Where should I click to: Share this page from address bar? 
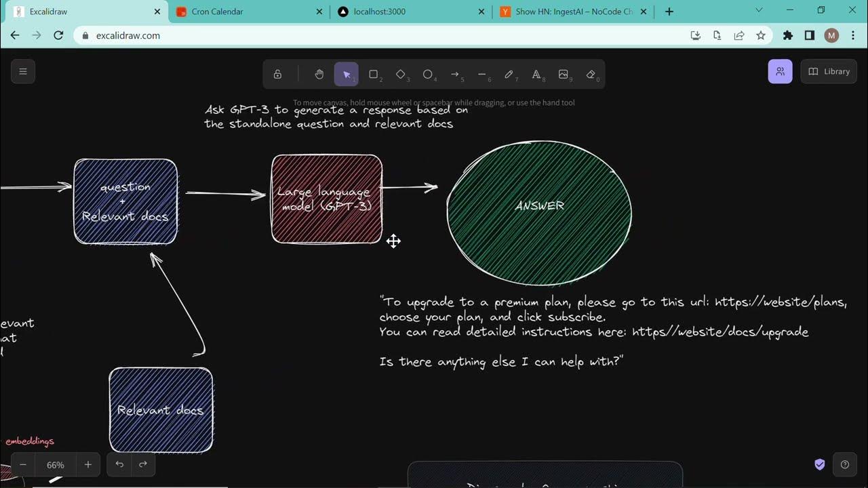(739, 35)
